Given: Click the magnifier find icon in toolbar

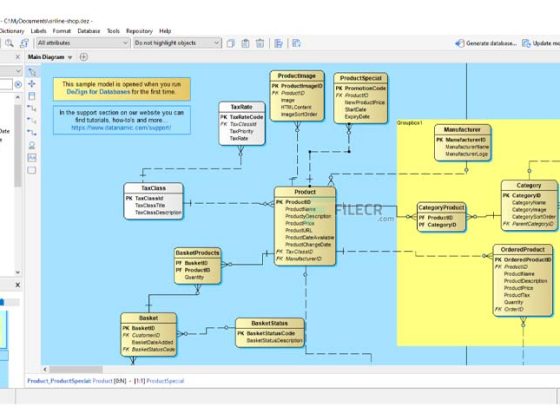Looking at the screenshot, I should 9,43.
